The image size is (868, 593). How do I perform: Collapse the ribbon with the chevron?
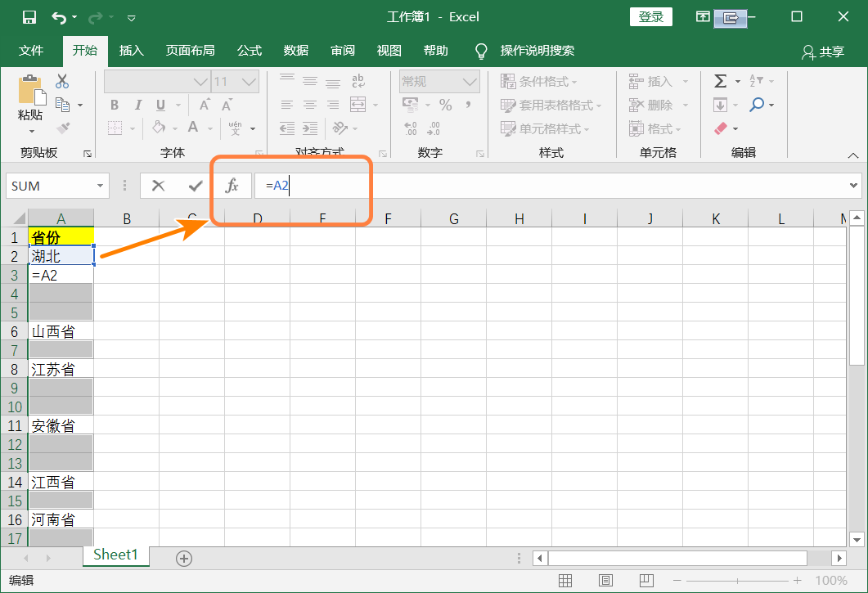(853, 155)
